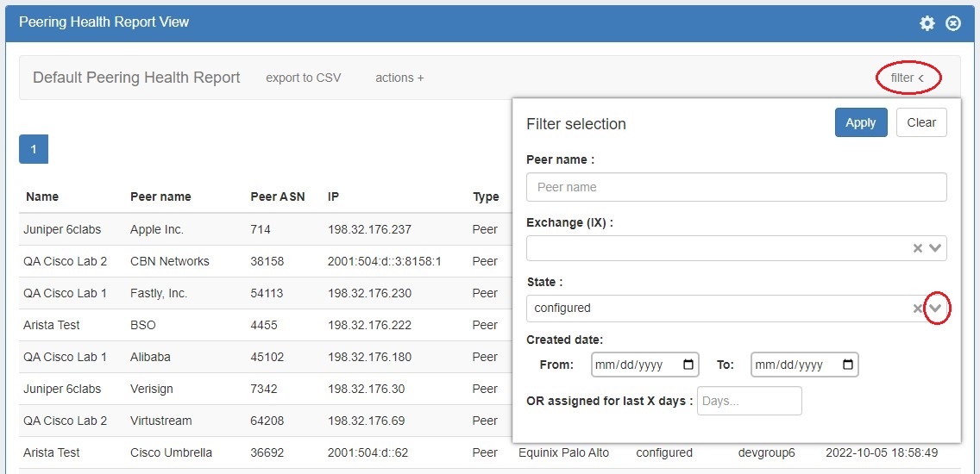Click export to CSV link

(x=304, y=78)
